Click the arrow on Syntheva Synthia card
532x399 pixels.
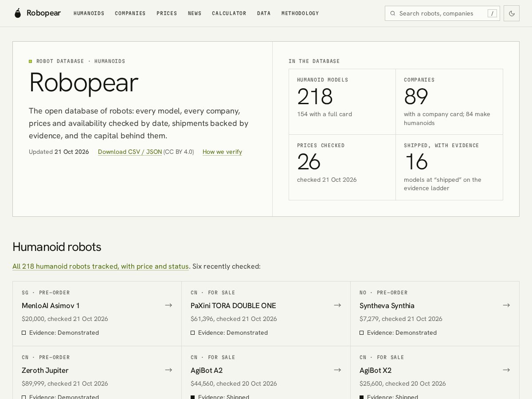click(506, 305)
